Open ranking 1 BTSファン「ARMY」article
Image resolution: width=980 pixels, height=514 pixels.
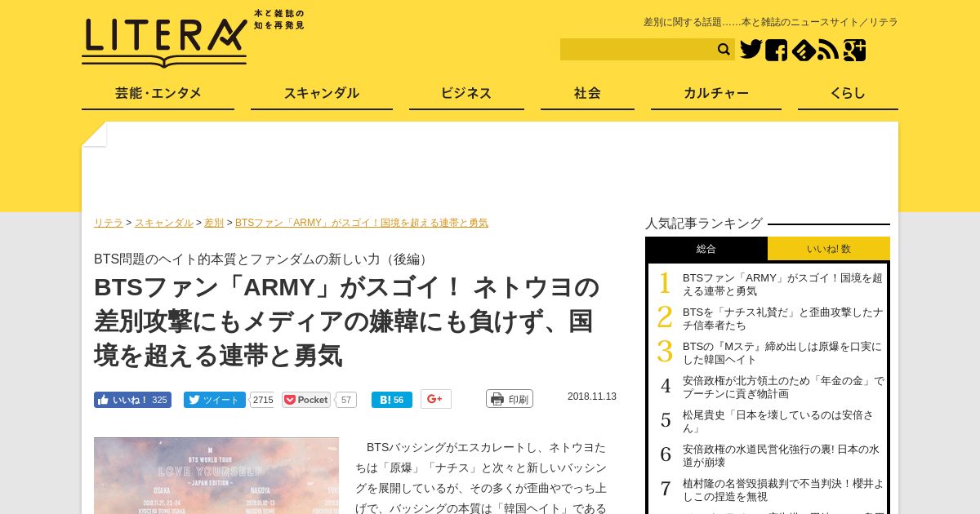pos(782,284)
